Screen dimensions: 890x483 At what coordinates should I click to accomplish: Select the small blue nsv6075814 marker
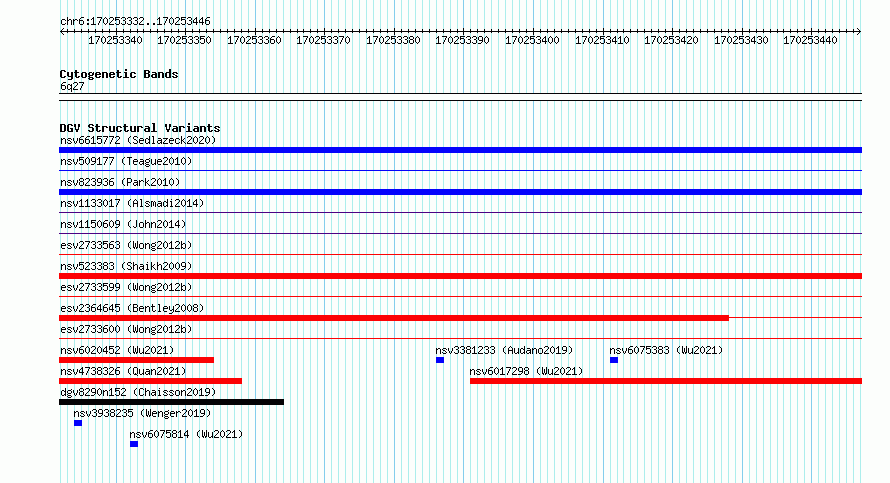pyautogui.click(x=134, y=444)
